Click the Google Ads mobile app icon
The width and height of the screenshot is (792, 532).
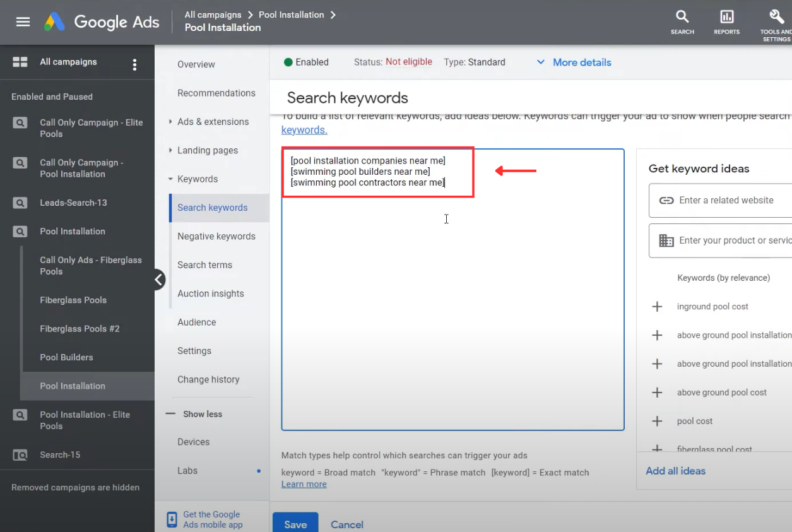(171, 519)
